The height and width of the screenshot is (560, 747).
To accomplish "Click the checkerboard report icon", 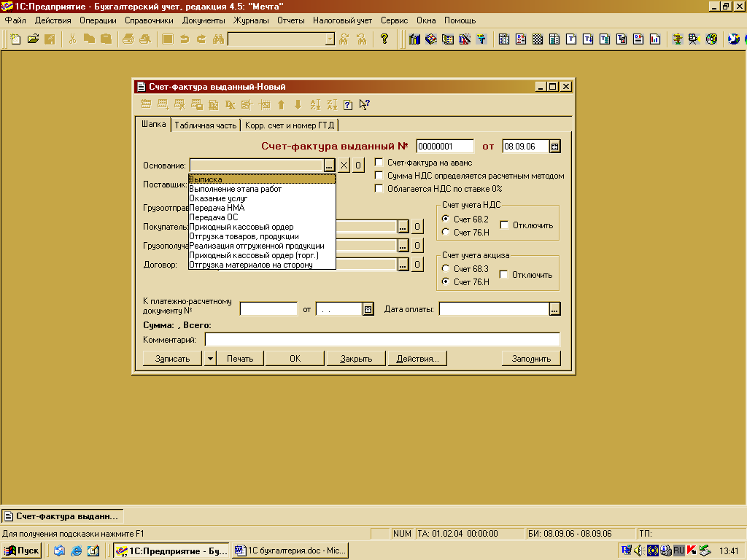I will pos(538,39).
